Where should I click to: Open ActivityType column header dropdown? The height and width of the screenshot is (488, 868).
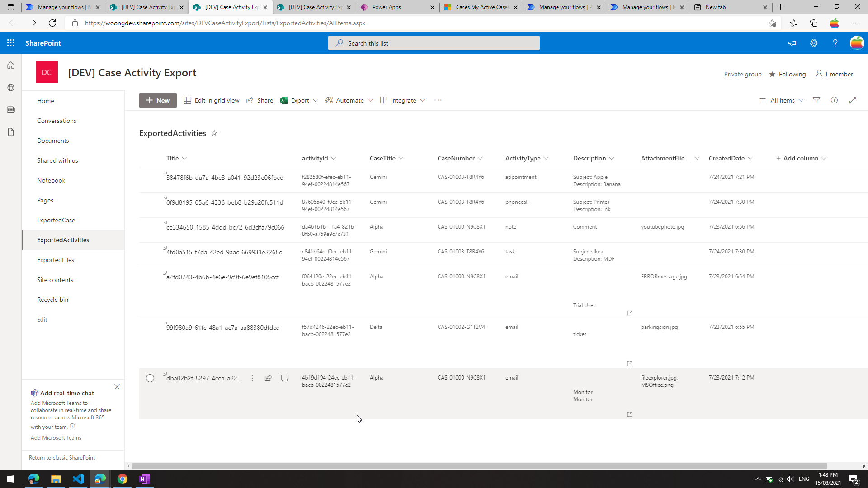coord(546,158)
